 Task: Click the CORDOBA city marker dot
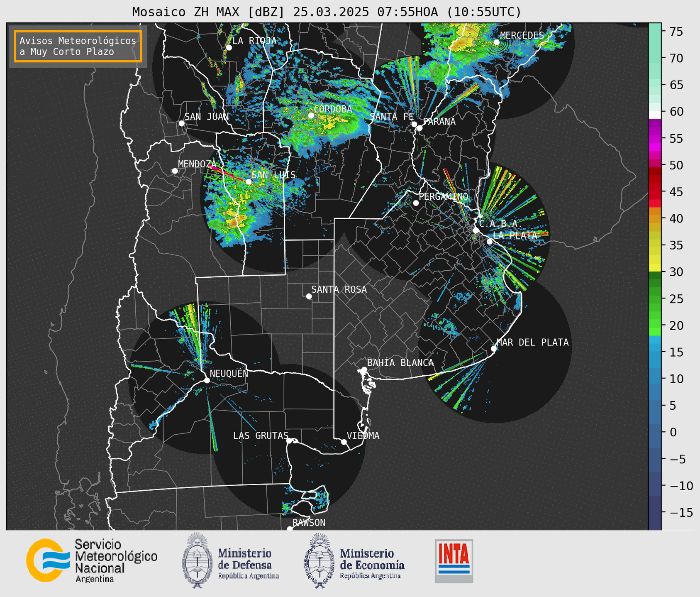click(x=311, y=115)
